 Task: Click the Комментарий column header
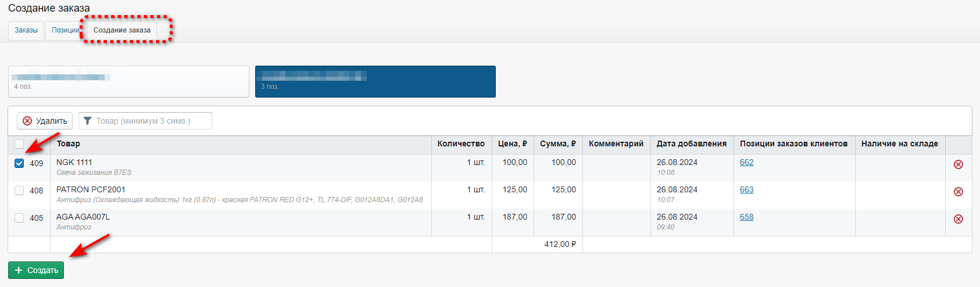(616, 143)
